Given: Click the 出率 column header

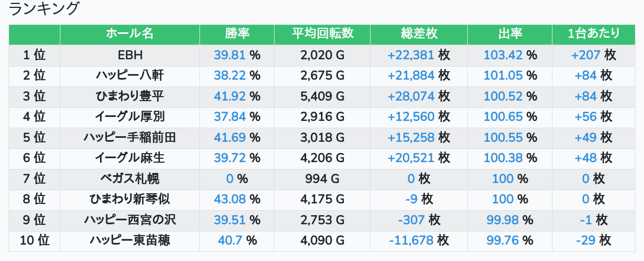Looking at the screenshot, I should (x=510, y=34).
